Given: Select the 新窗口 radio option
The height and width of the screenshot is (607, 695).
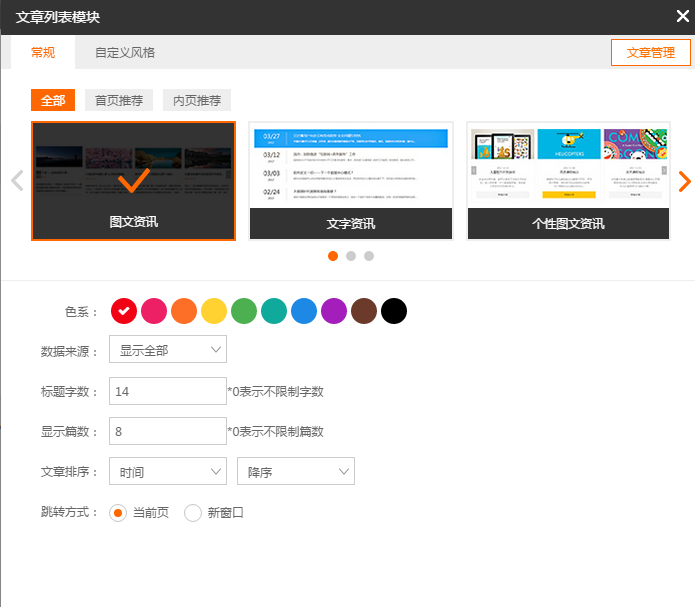Looking at the screenshot, I should pyautogui.click(x=193, y=513).
